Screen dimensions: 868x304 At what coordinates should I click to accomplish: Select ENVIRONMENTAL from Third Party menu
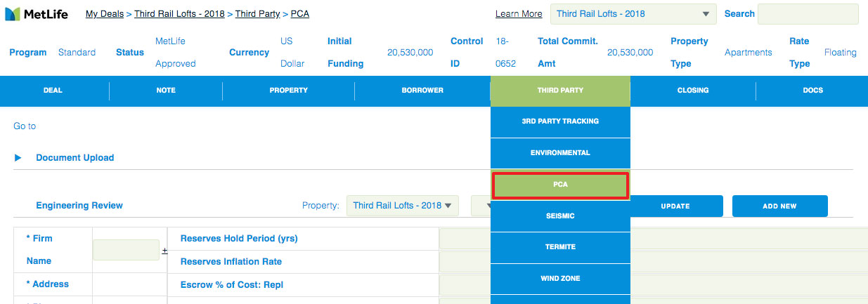[x=560, y=153]
